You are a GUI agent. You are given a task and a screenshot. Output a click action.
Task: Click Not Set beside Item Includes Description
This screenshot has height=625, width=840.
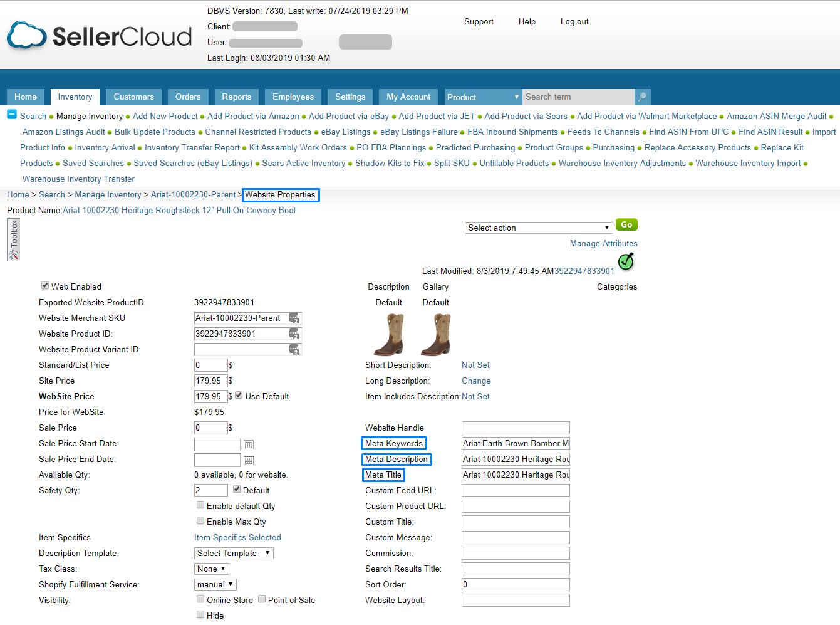tap(475, 396)
